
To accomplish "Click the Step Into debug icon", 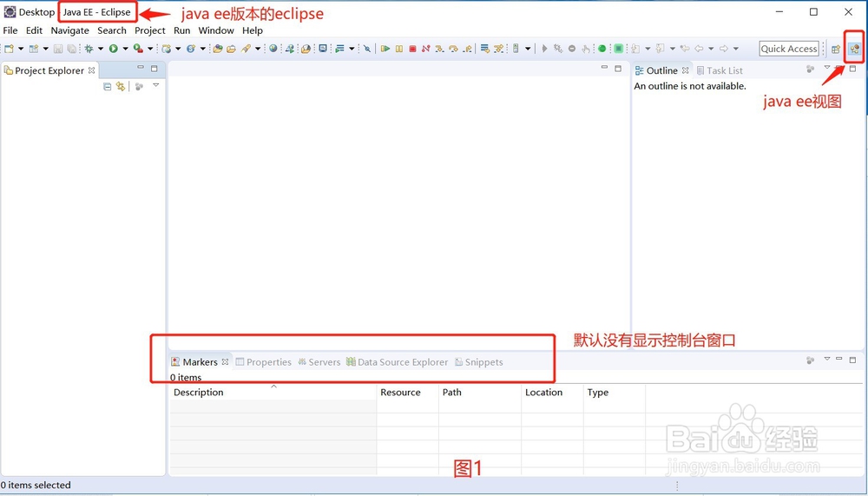I will (439, 49).
